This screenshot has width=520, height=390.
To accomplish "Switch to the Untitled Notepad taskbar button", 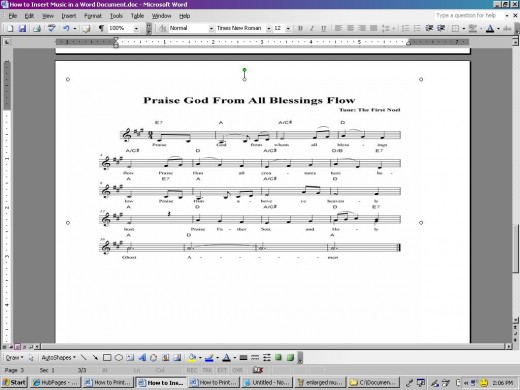I will pos(267,382).
